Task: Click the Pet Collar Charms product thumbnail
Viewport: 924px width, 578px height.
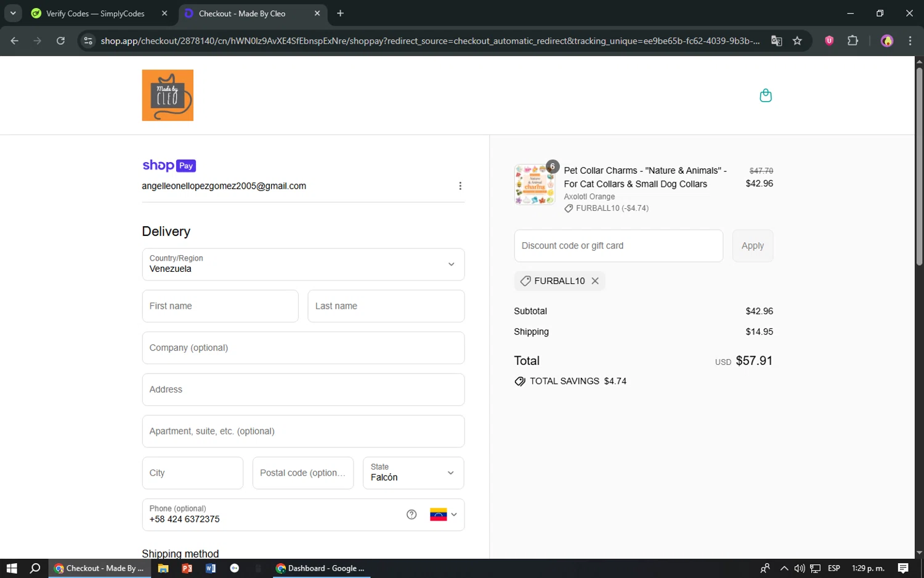Action: point(535,184)
